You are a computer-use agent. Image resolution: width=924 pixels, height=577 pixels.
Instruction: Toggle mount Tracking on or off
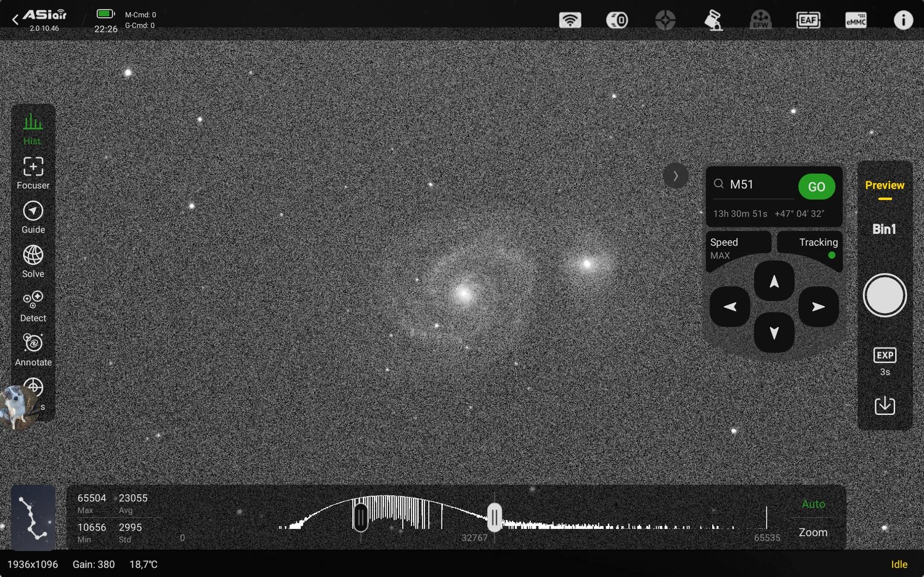click(810, 248)
